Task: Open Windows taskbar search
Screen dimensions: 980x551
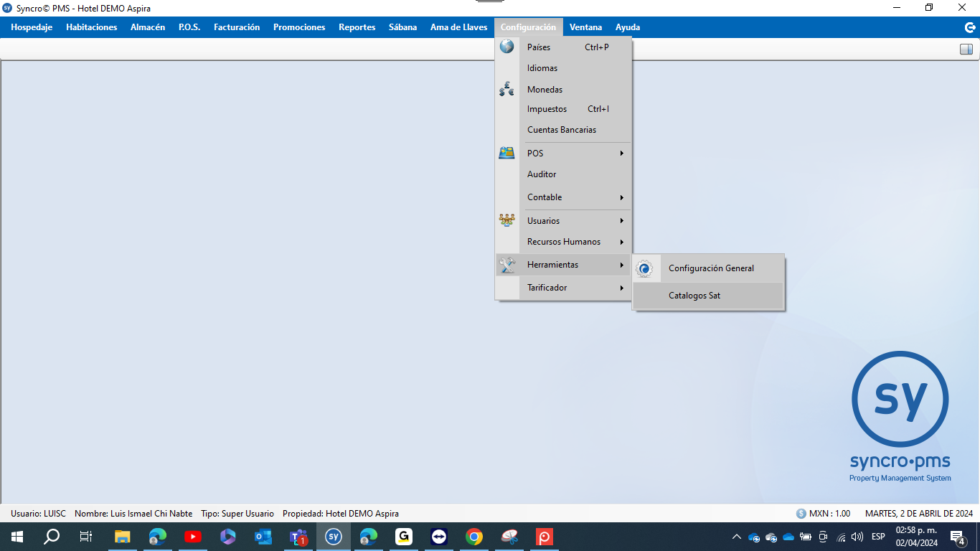Action: click(52, 537)
